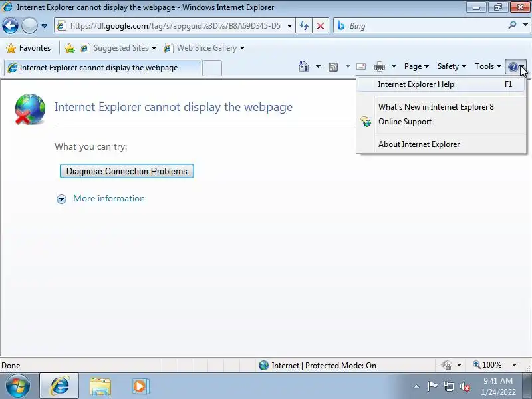Click the privacy/security status bar icon

tap(446, 365)
